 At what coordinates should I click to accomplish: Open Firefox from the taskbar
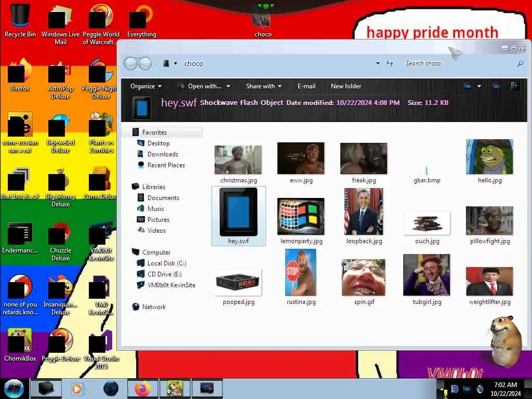click(142, 389)
